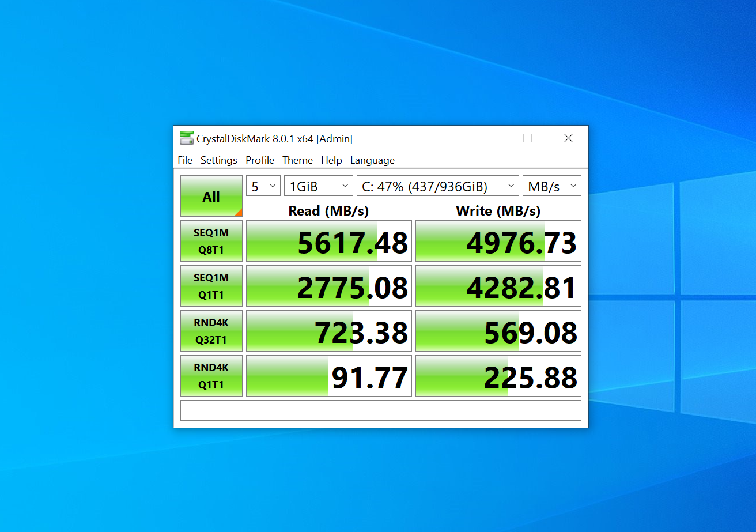
Task: Open the test size dropdown showing 1GiB
Action: (319, 186)
